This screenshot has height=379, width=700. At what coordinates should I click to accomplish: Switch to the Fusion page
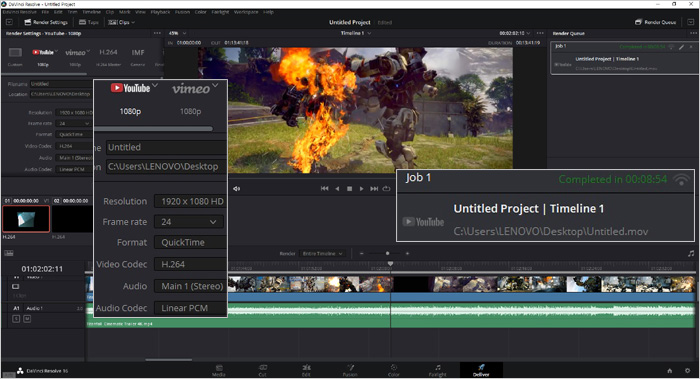tap(350, 371)
